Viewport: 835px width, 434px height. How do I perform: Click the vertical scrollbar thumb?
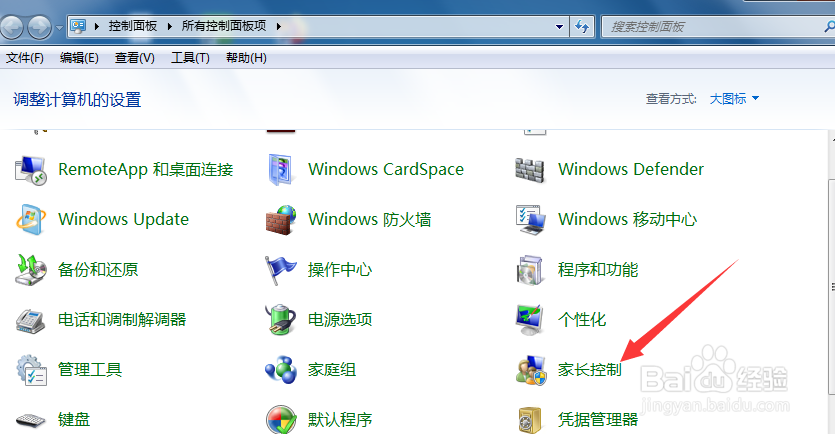(x=831, y=288)
